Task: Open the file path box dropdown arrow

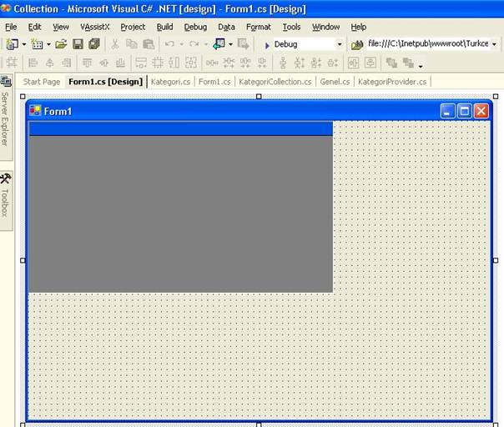Action: [494, 44]
